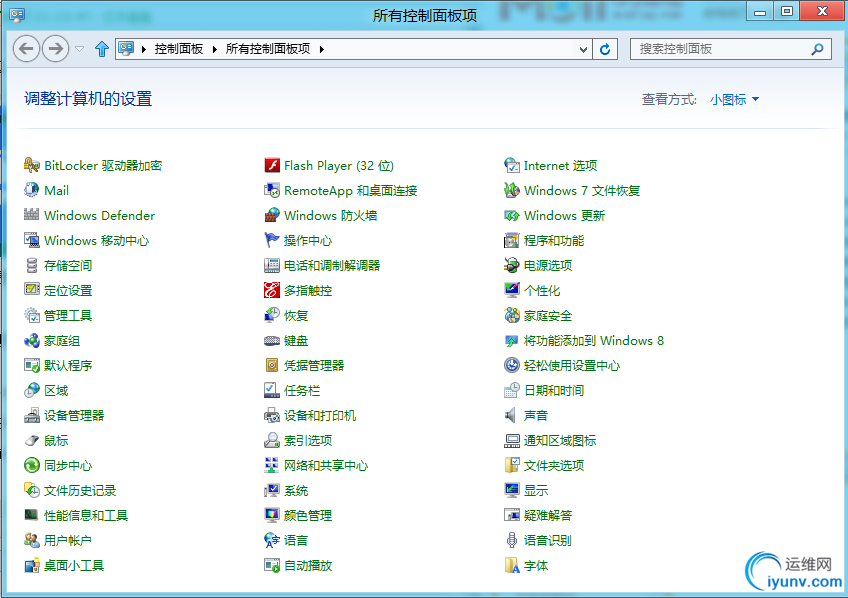Open the Windows 更新 icon
This screenshot has width=848, height=598.
click(512, 215)
